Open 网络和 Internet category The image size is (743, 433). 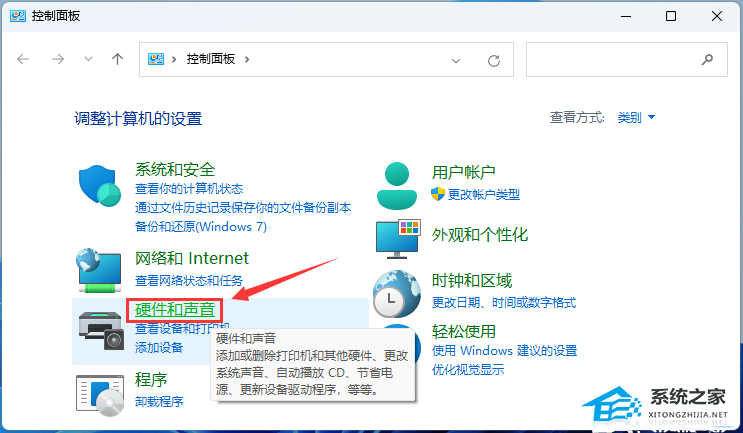point(191,258)
